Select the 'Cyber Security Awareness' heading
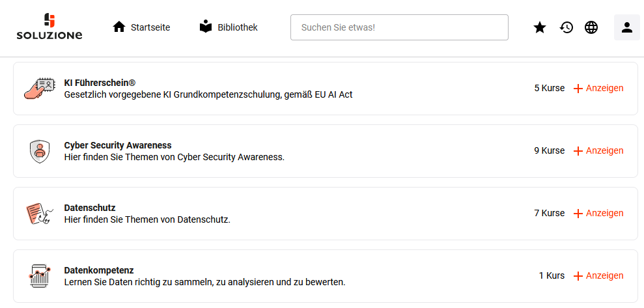Viewport: 644px width, 308px height. (118, 145)
